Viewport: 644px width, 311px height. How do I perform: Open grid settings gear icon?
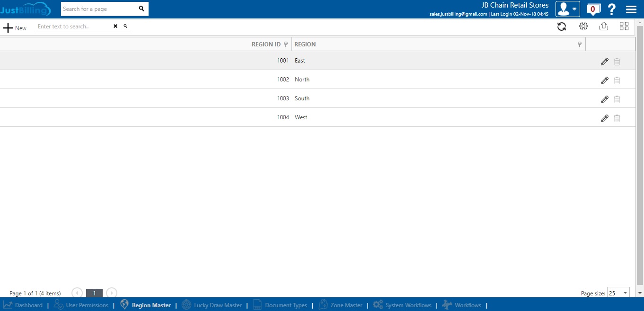(x=583, y=26)
